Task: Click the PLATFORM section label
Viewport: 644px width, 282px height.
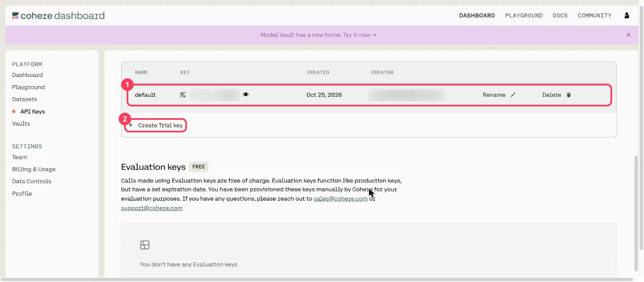Action: [x=27, y=64]
